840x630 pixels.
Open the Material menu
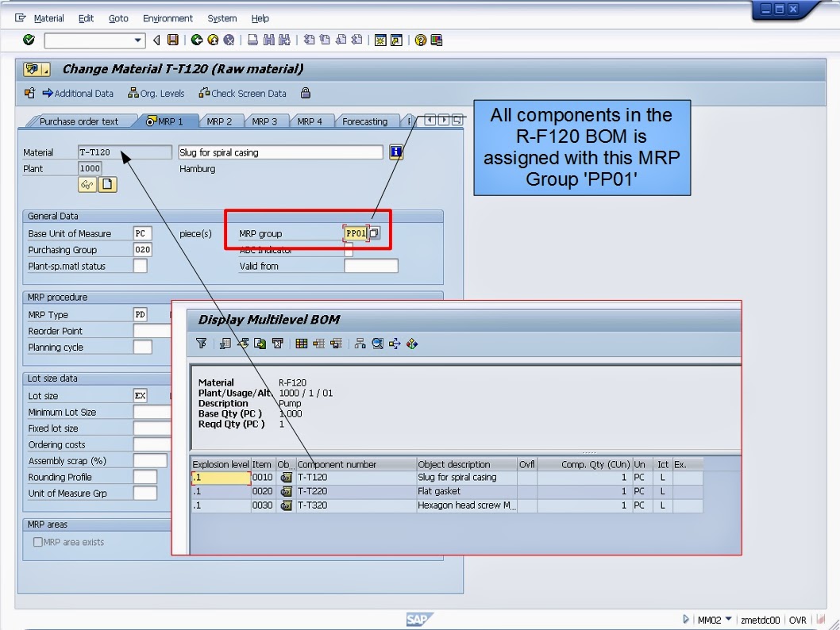tap(48, 18)
